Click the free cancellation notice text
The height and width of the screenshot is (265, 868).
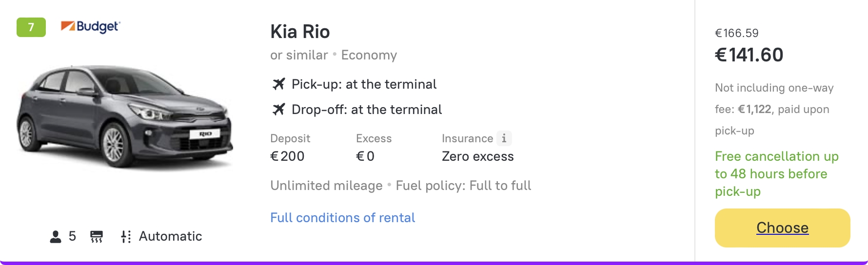(x=776, y=174)
